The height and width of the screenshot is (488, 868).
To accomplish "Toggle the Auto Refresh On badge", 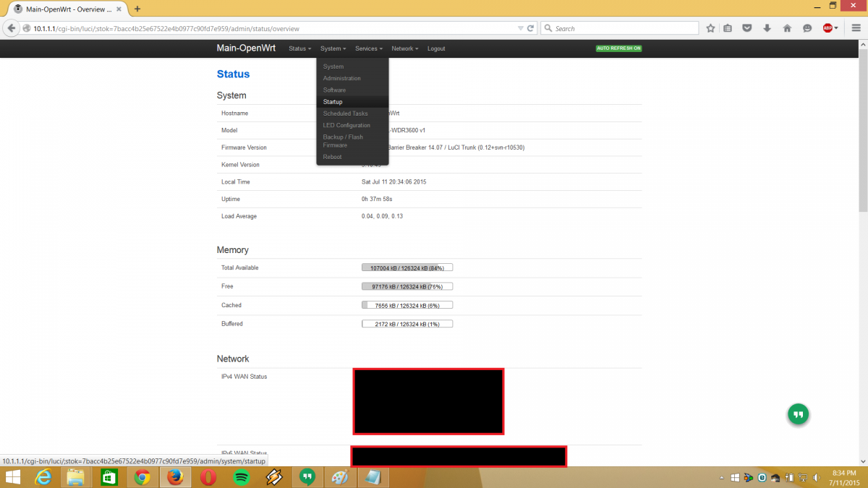I will tap(618, 48).
